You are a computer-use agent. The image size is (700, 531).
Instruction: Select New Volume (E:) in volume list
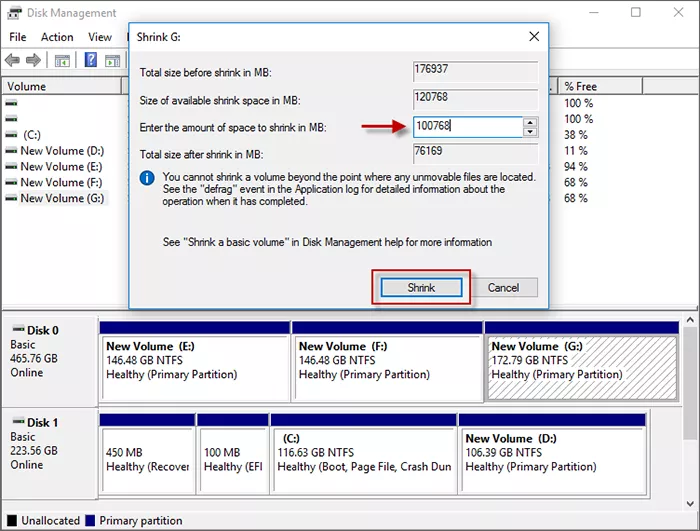pos(61,167)
